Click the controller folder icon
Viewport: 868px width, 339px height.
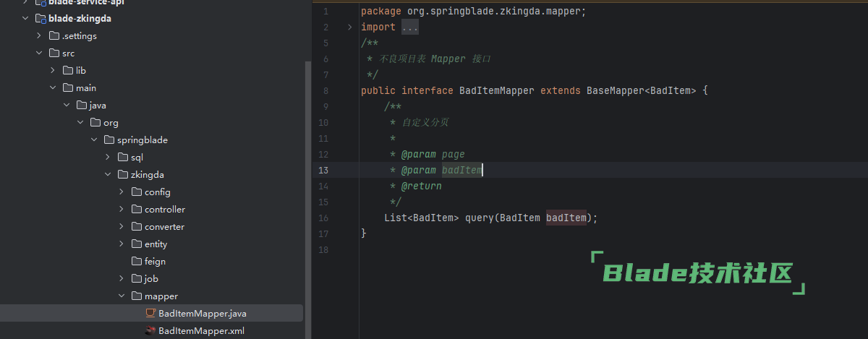[137, 210]
